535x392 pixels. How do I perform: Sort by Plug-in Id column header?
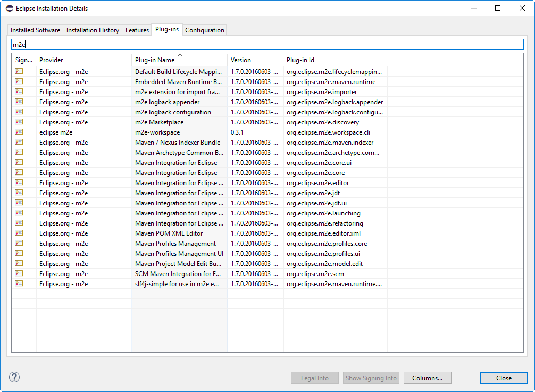(336, 60)
